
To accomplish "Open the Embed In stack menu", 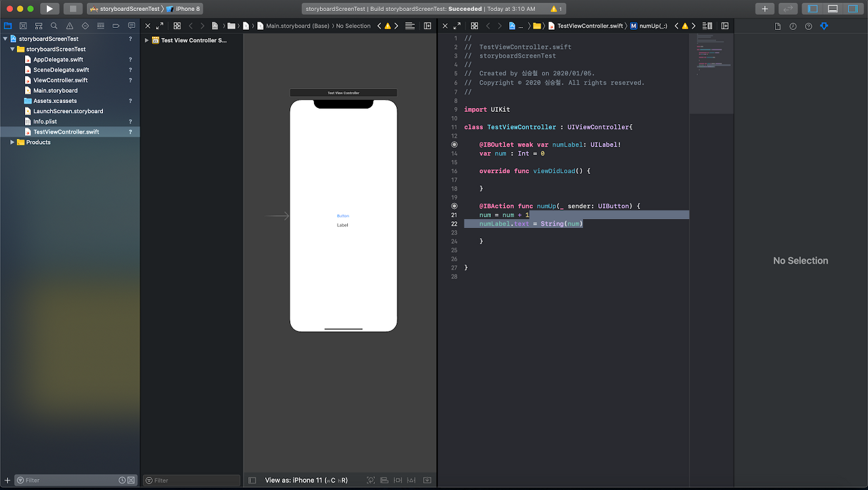I will (384, 480).
